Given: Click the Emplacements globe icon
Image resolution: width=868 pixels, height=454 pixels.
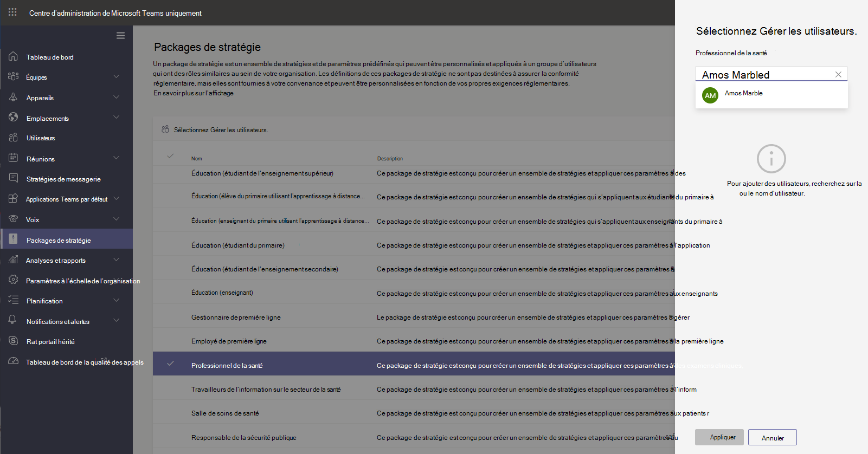Looking at the screenshot, I should (x=14, y=117).
